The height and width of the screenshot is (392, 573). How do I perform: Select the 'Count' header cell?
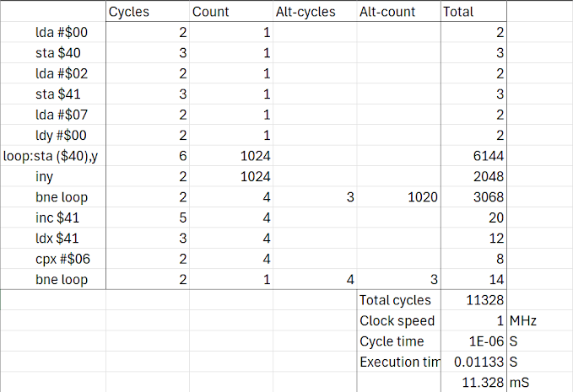(231, 12)
